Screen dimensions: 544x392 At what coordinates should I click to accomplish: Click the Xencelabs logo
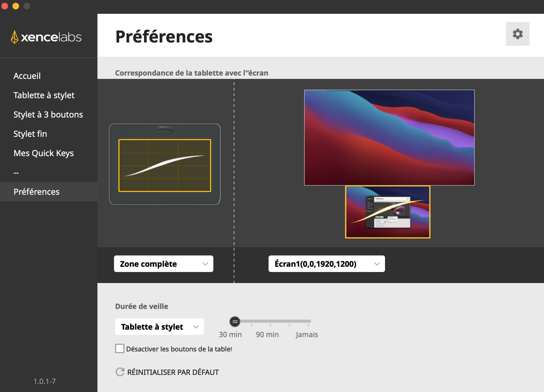click(46, 37)
